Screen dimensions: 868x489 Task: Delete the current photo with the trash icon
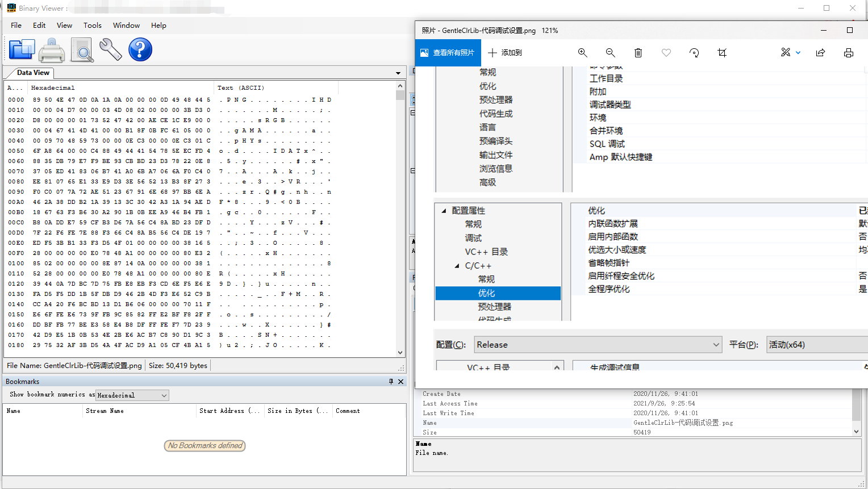[638, 52]
